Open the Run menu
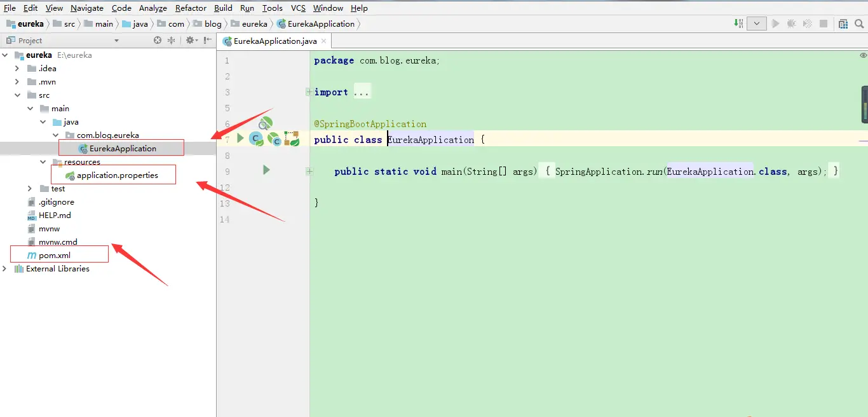The width and height of the screenshot is (868, 417). click(x=247, y=8)
